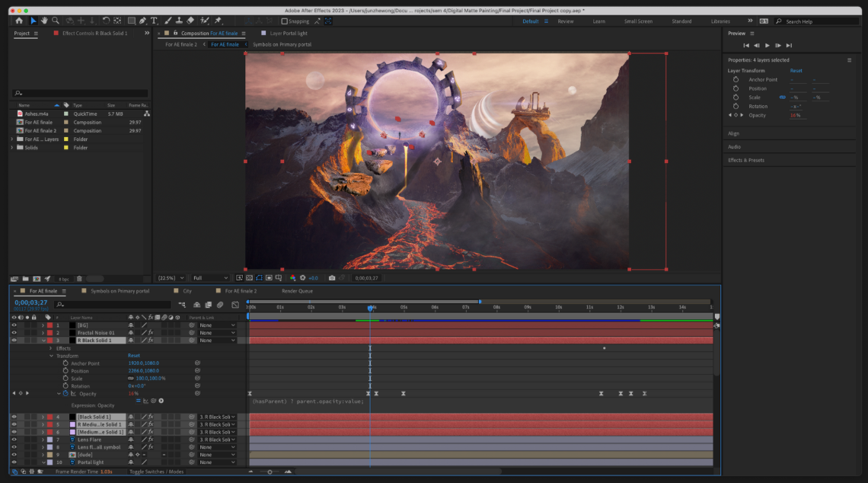Select the Type (T) tool
Screen dimensions: 868x483
click(x=154, y=21)
